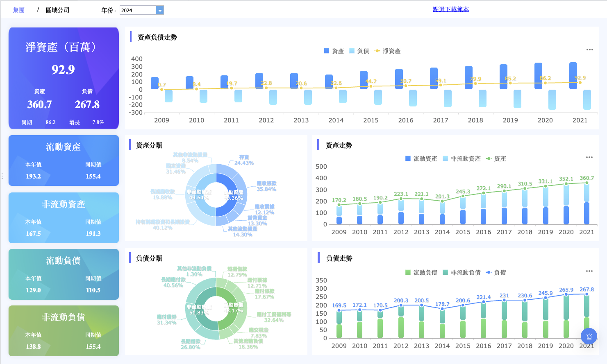The width and height of the screenshot is (607, 364).
Task: Click the year field showing 2024
Action: (x=138, y=10)
